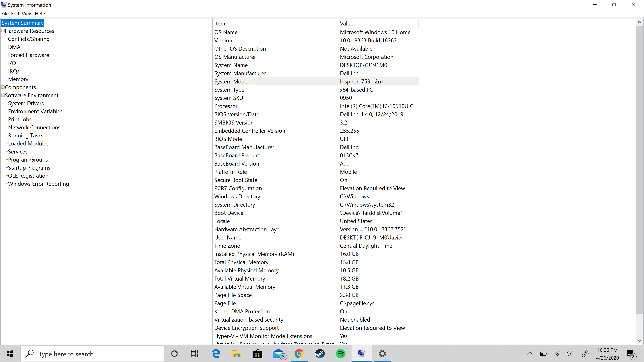Open File Explorer from the taskbar
This screenshot has width=644, height=362.
pos(236,354)
